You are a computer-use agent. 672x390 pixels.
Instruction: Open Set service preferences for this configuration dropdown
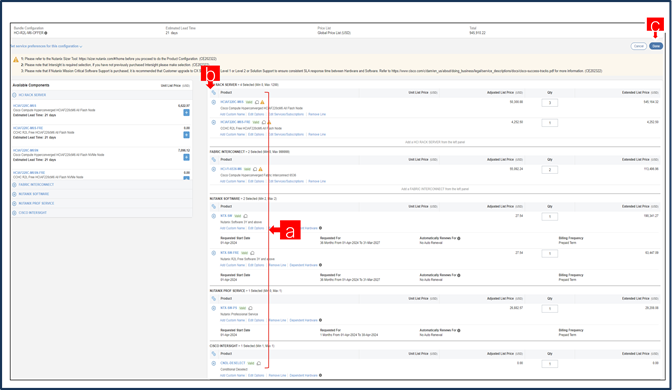(x=46, y=46)
